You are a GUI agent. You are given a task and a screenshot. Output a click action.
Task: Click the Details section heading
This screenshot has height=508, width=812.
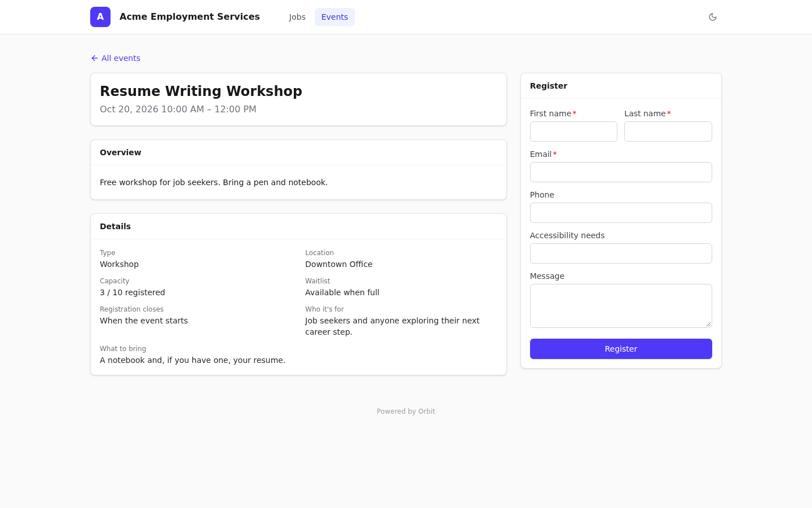(115, 226)
